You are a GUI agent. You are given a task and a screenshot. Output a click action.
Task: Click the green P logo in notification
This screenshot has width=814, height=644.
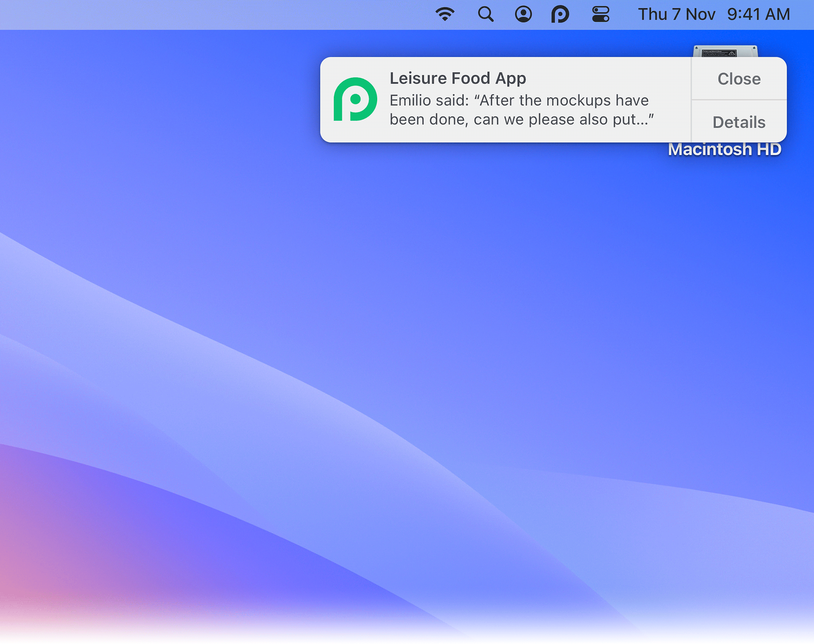(355, 99)
